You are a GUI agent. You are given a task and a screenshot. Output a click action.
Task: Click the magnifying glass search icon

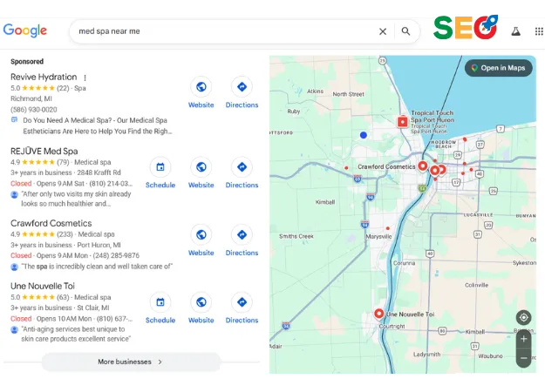(x=405, y=31)
